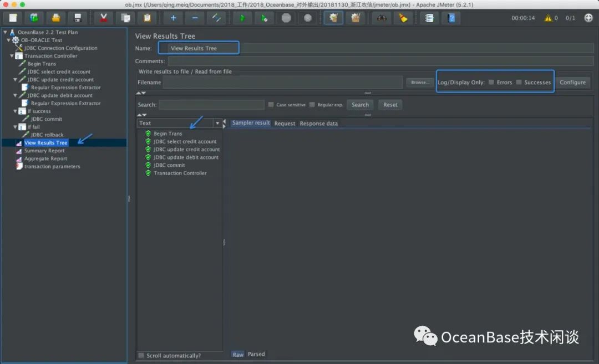Switch to the Response data tab
Screen dimensions: 599x364
(318, 123)
